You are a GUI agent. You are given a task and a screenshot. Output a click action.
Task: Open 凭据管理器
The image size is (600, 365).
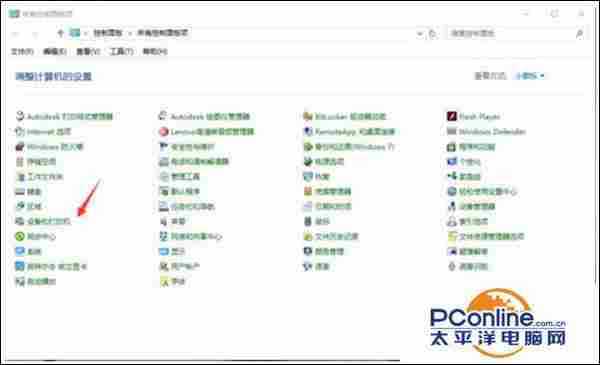(x=327, y=192)
